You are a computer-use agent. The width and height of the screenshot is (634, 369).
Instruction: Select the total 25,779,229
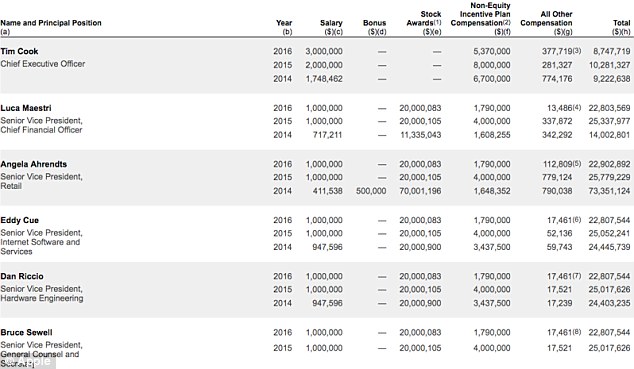tap(609, 177)
